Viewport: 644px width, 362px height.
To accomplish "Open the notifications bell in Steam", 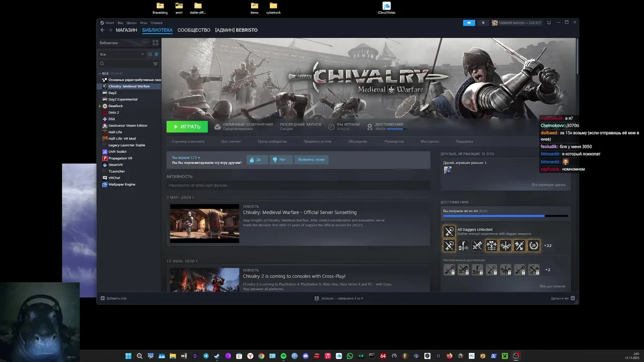I will tap(484, 23).
